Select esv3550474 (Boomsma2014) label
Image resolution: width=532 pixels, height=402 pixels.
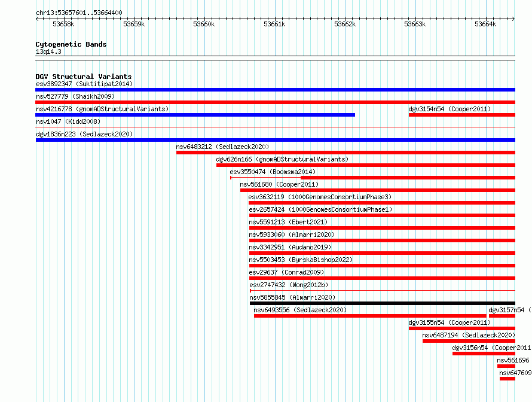tap(273, 172)
